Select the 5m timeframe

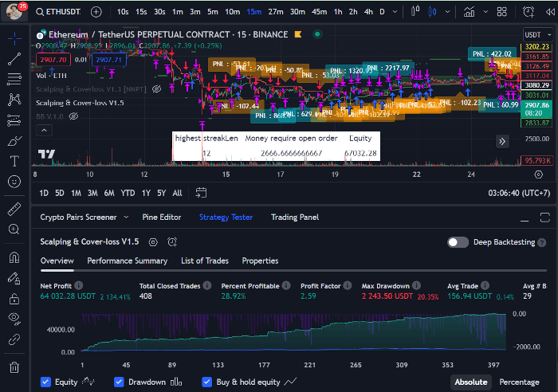tap(213, 12)
